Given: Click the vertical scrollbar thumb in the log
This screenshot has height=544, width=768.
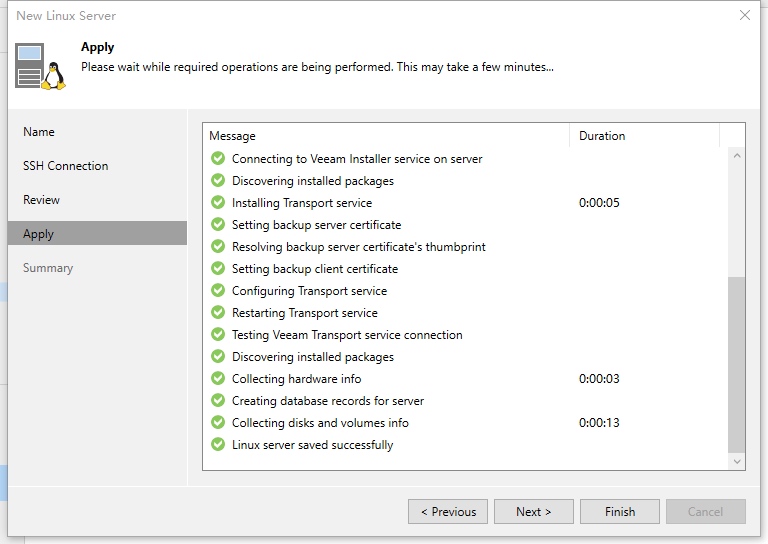Looking at the screenshot, I should 737,365.
